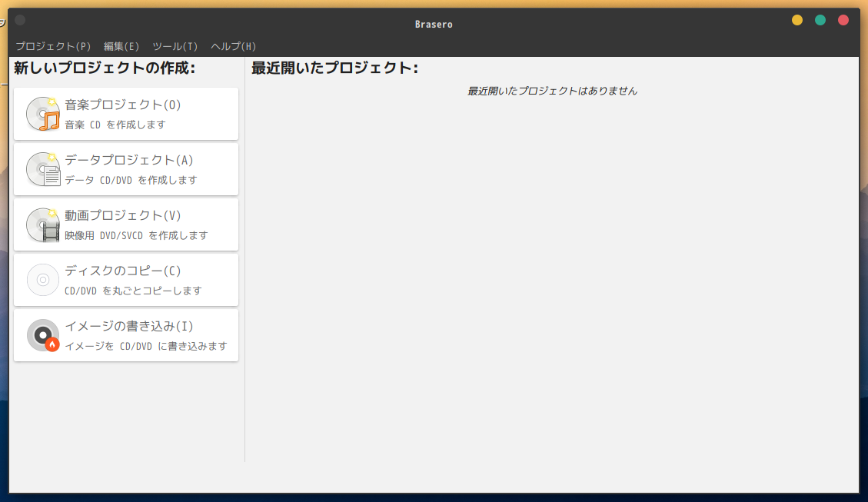
Task: Click the 新しいプロジェクトの作成 heading
Action: [105, 68]
